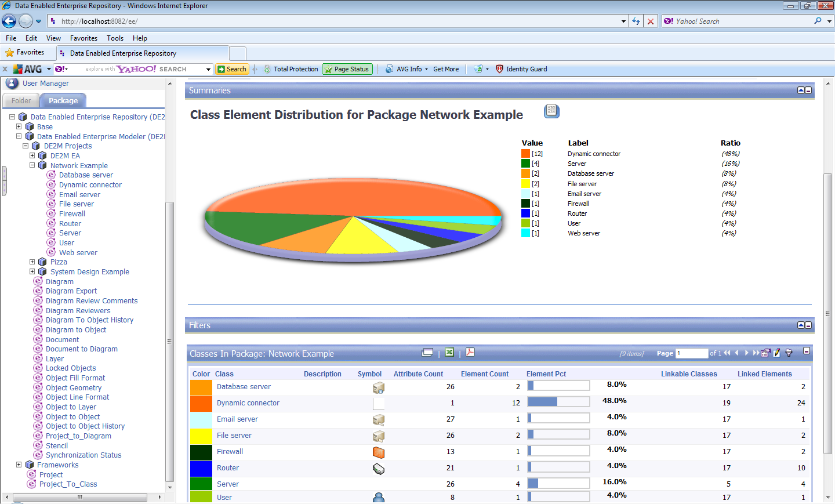Click the filter funnel icon in class list
The width and height of the screenshot is (835, 504).
point(789,353)
